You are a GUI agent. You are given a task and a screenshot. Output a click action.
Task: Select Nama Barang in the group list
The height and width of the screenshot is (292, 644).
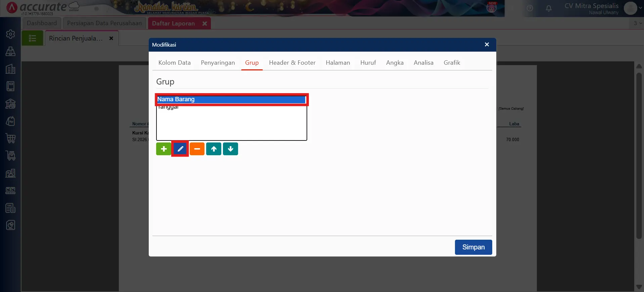point(231,99)
